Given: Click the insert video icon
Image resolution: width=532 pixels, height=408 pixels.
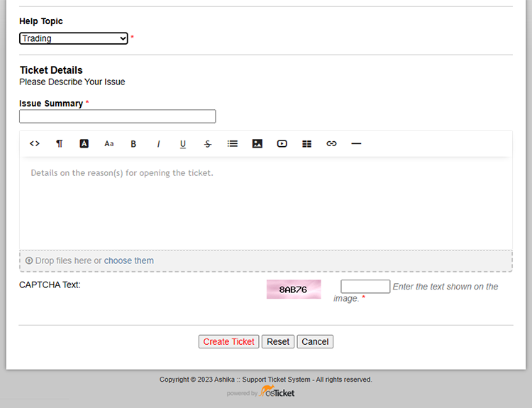Looking at the screenshot, I should pos(282,143).
